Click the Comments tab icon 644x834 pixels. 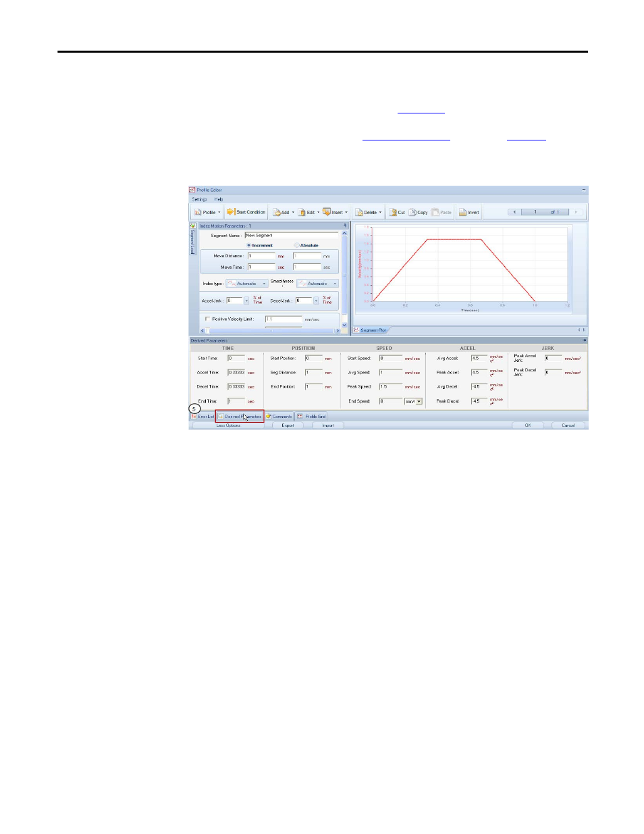coord(269,416)
